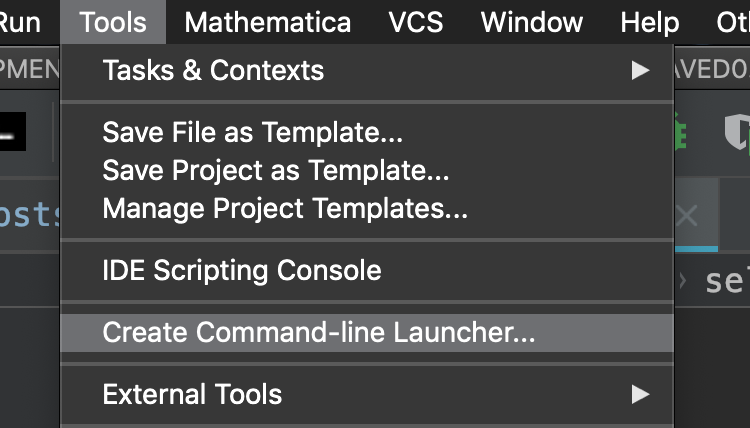This screenshot has width=750, height=428.
Task: Click the breadcrumb chevron before 'se'
Action: tap(683, 281)
